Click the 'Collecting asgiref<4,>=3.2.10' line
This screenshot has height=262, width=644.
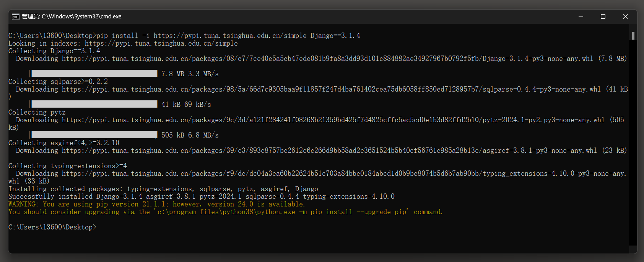[64, 143]
